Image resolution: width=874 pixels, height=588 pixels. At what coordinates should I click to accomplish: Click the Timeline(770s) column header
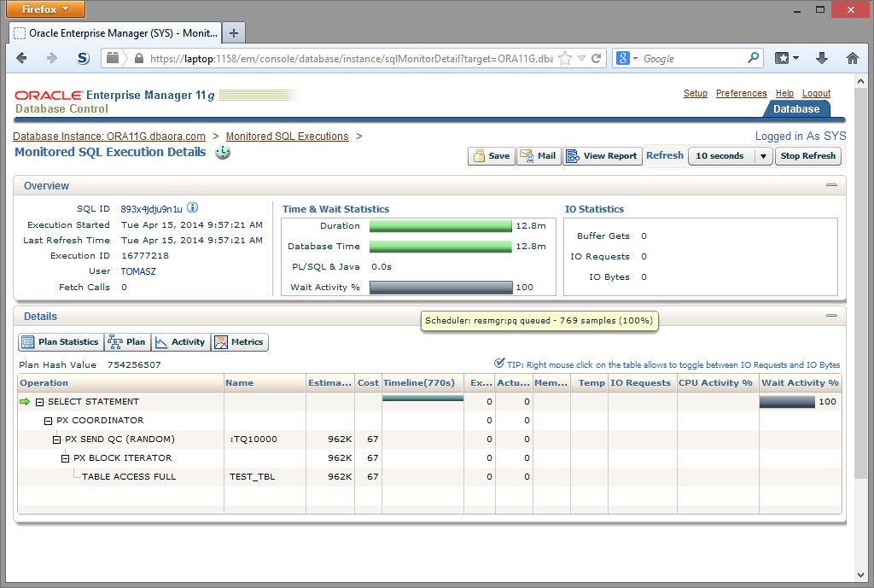[422, 383]
